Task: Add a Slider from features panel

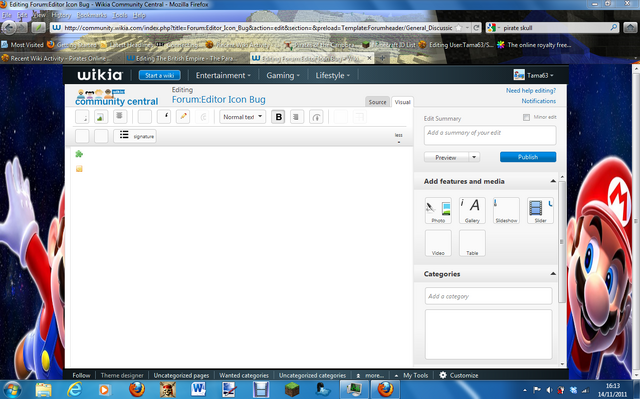Action: click(540, 211)
